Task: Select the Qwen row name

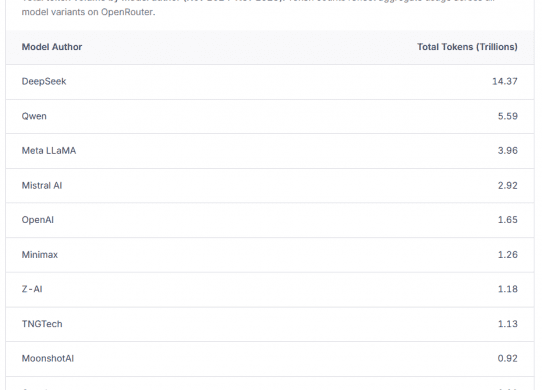Action: (x=34, y=116)
